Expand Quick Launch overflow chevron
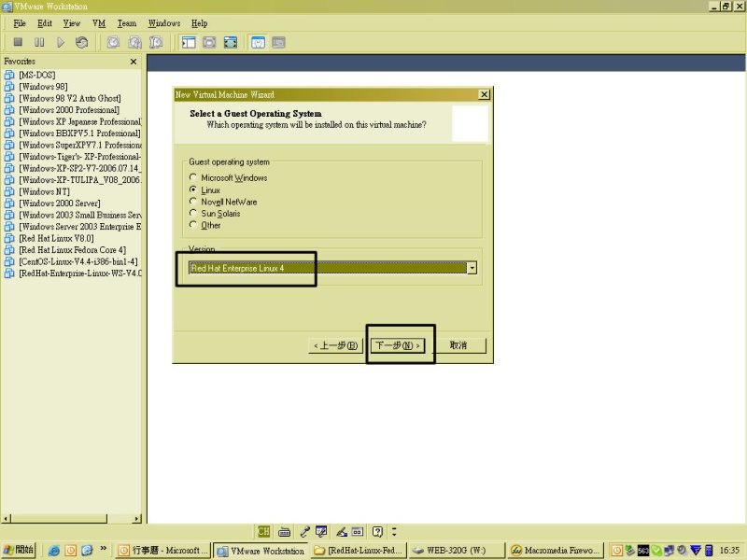747x560 pixels. (104, 549)
